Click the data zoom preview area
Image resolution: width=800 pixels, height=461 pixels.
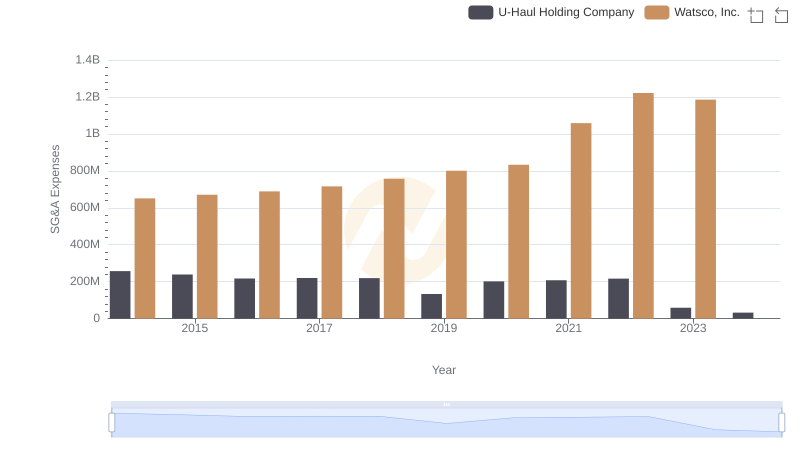[x=446, y=423]
